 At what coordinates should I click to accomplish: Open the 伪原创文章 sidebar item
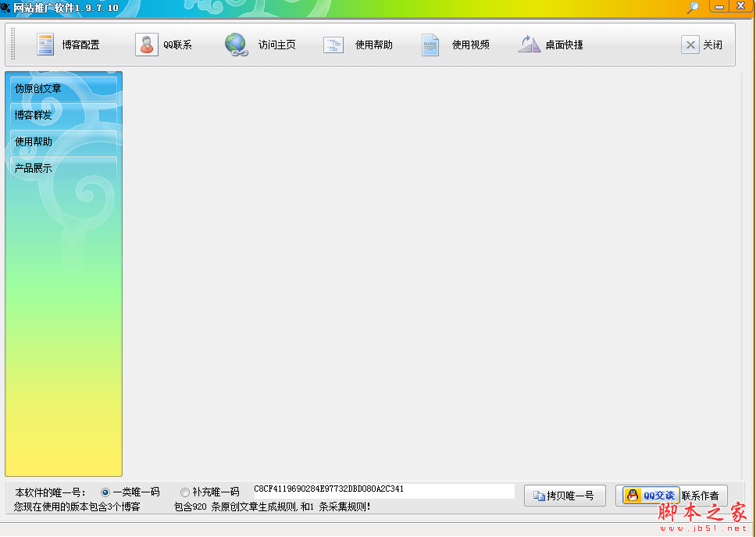click(62, 88)
